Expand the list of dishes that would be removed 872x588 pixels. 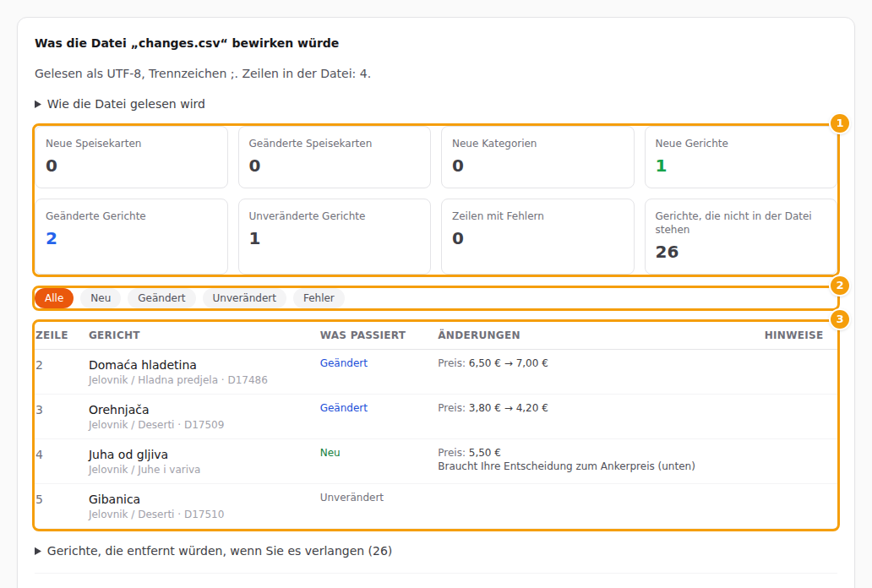pyautogui.click(x=213, y=551)
